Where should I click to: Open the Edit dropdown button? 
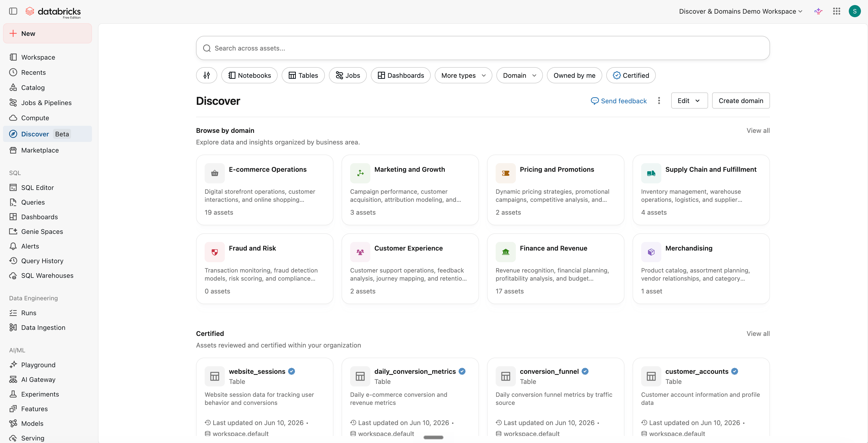[x=689, y=101]
